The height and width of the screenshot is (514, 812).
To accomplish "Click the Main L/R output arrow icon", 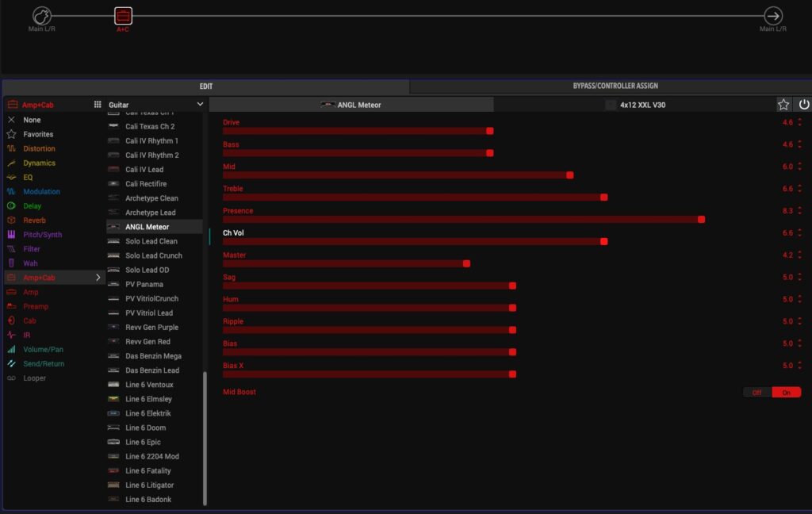I will click(772, 16).
